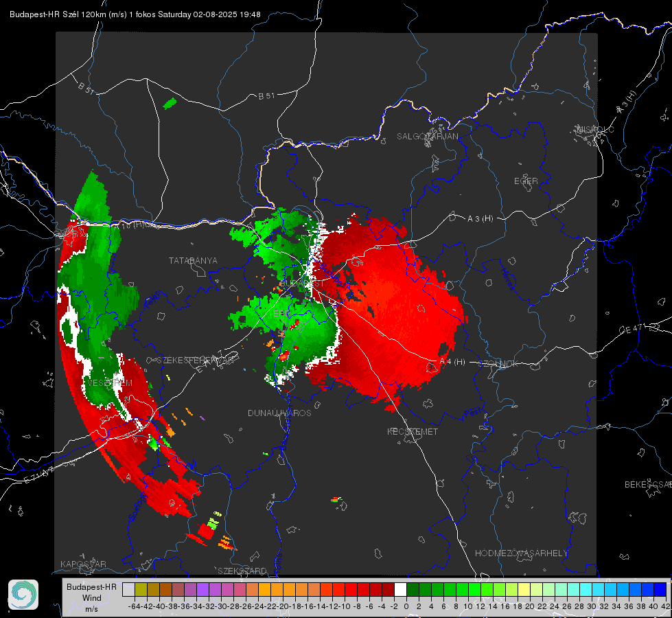Screen dimensions: 672x618
Task: Click the radar title text Budapest-HR Szél 120km
Action: [x=58, y=14]
